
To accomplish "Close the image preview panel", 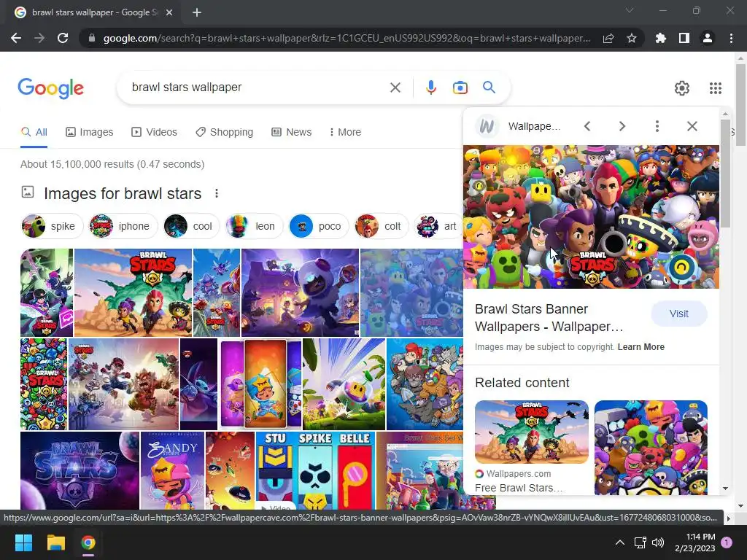I will (x=692, y=126).
